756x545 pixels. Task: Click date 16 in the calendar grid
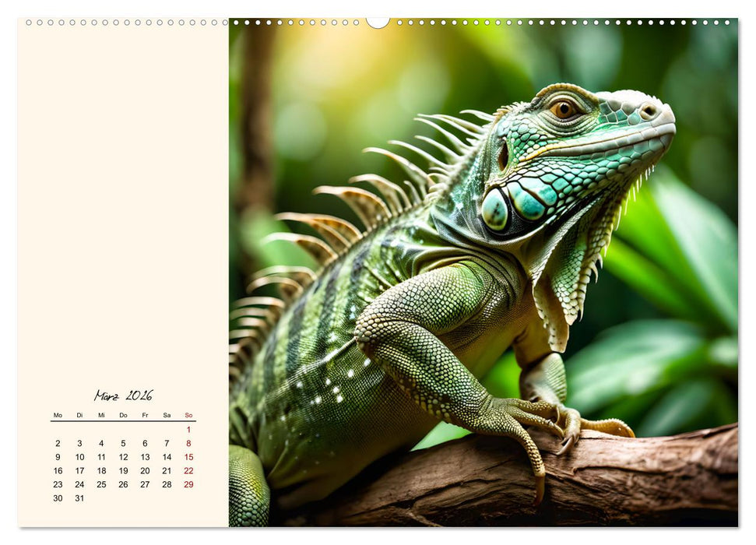click(x=58, y=469)
